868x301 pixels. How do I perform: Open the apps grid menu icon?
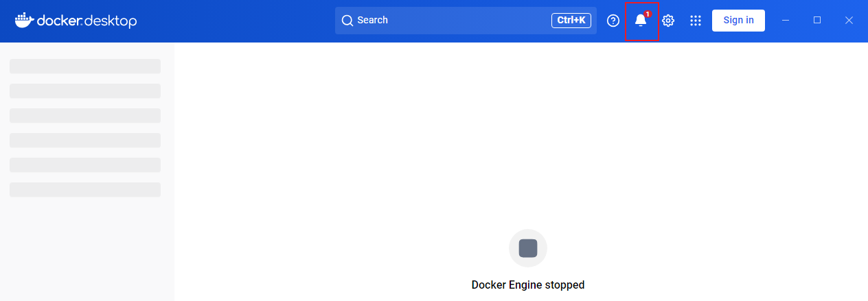(x=696, y=21)
